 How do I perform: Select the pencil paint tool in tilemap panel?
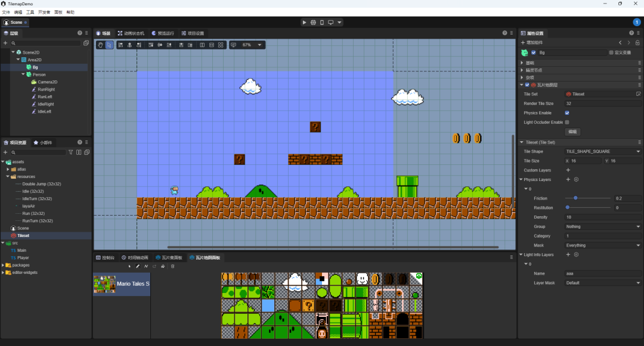pos(138,266)
